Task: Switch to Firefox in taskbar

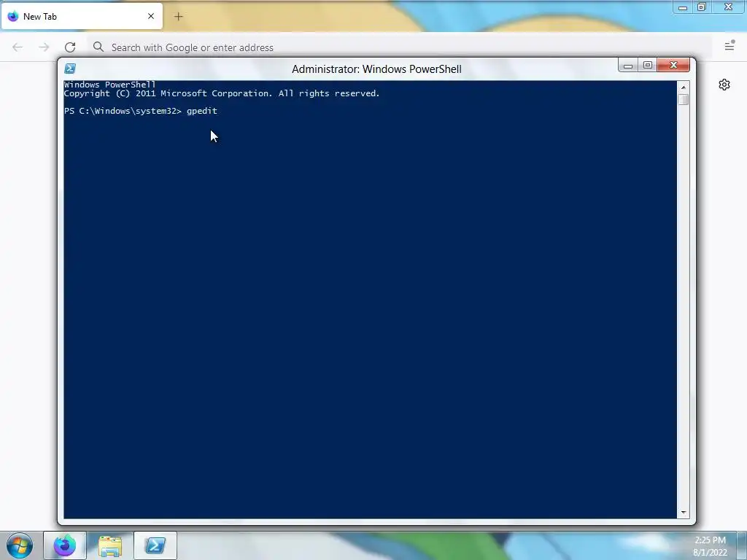Action: point(65,545)
